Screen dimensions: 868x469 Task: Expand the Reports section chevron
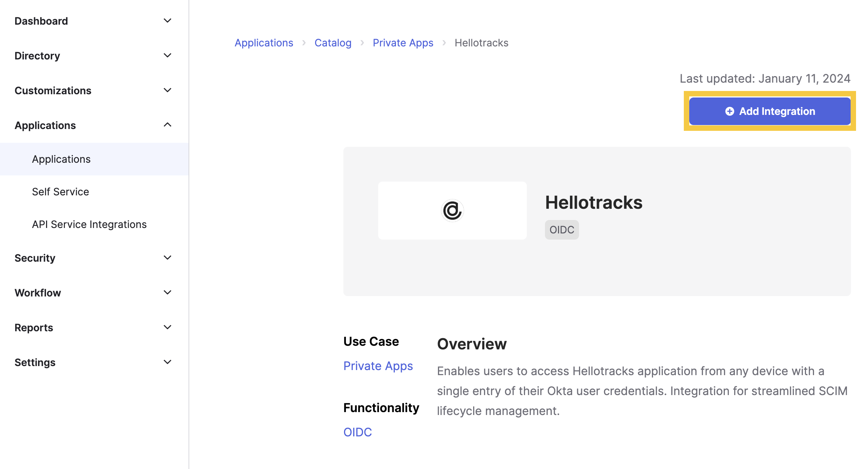point(168,327)
